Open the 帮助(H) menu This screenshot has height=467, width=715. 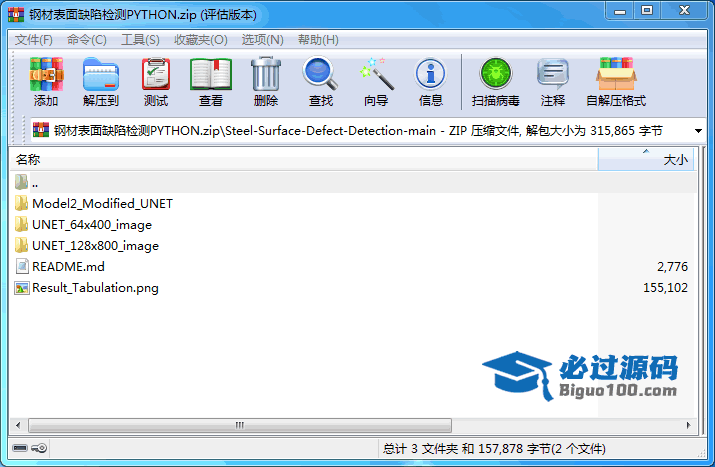(x=318, y=40)
